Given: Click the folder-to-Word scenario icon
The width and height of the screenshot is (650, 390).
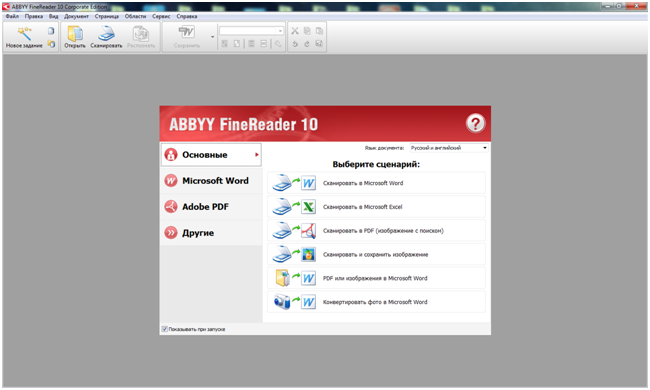Looking at the screenshot, I should tap(296, 278).
